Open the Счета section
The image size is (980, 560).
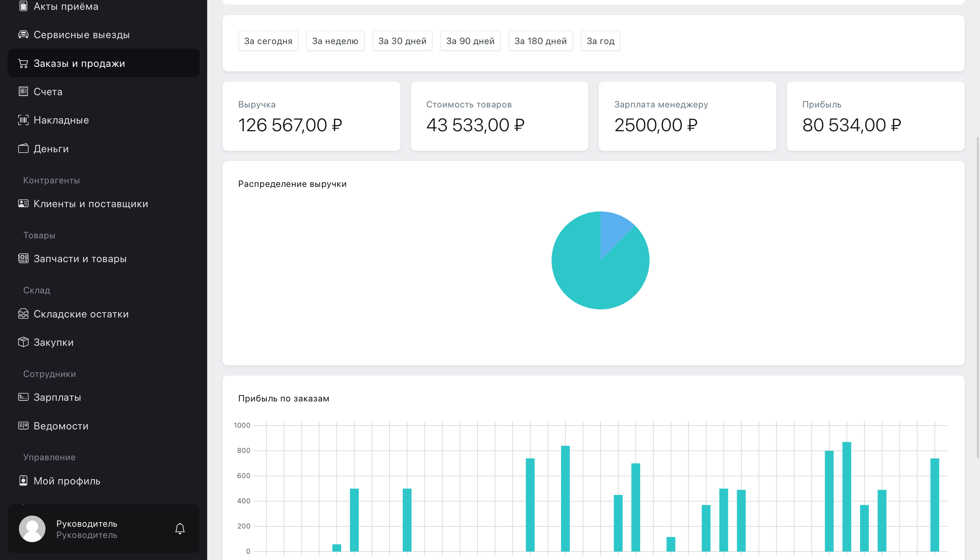pos(104,92)
